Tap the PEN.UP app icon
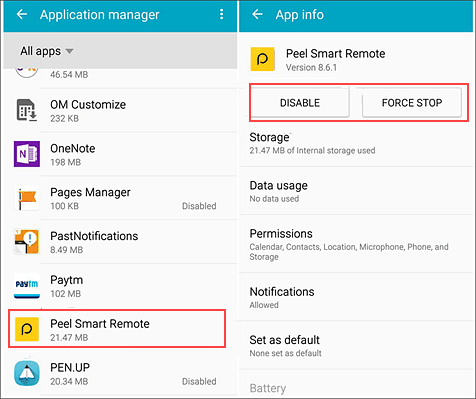Screen dimensions: 476x399 coord(27,373)
